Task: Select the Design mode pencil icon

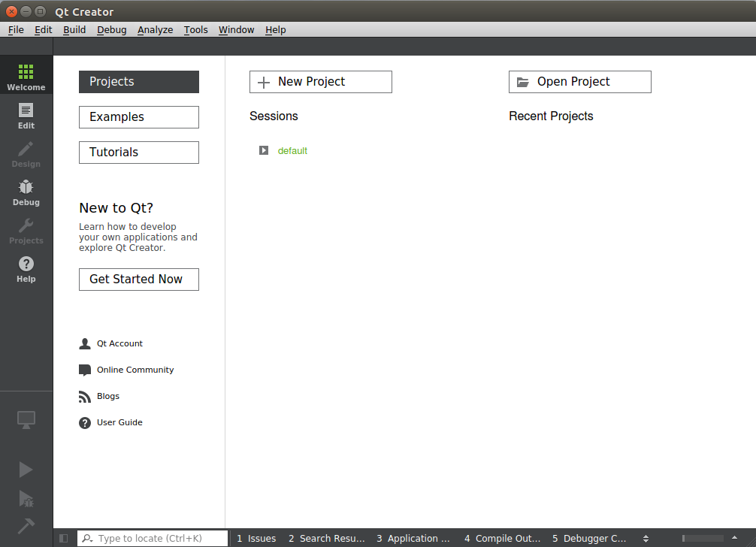Action: point(26,149)
